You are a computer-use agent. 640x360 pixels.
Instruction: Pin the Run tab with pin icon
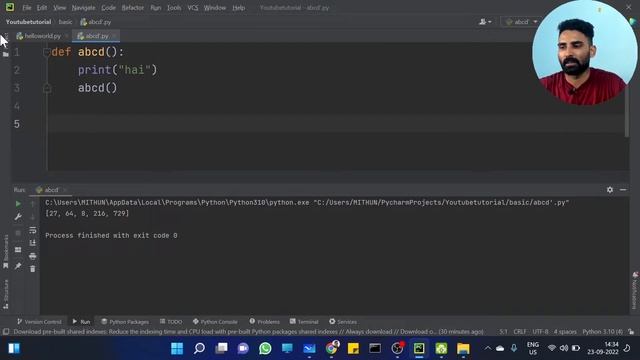tap(18, 266)
